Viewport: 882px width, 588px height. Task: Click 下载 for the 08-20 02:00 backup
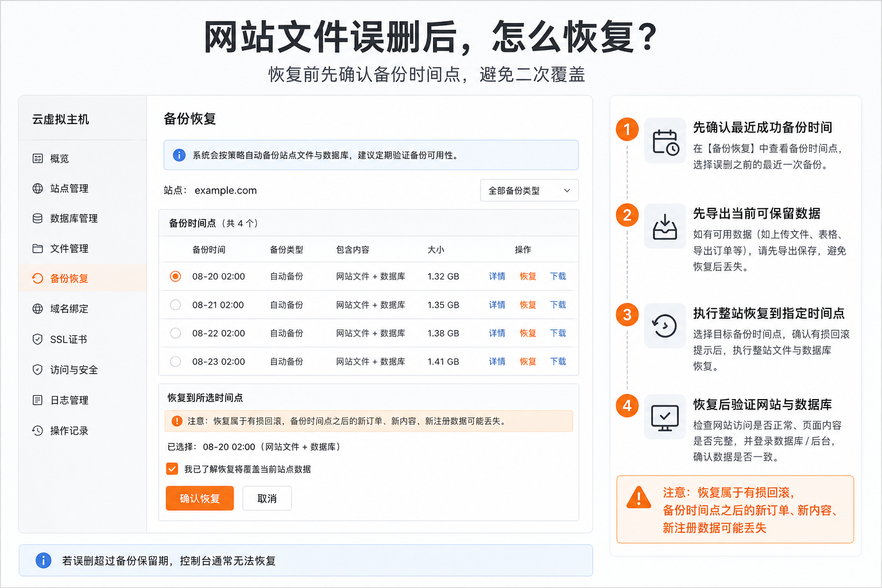pos(558,276)
